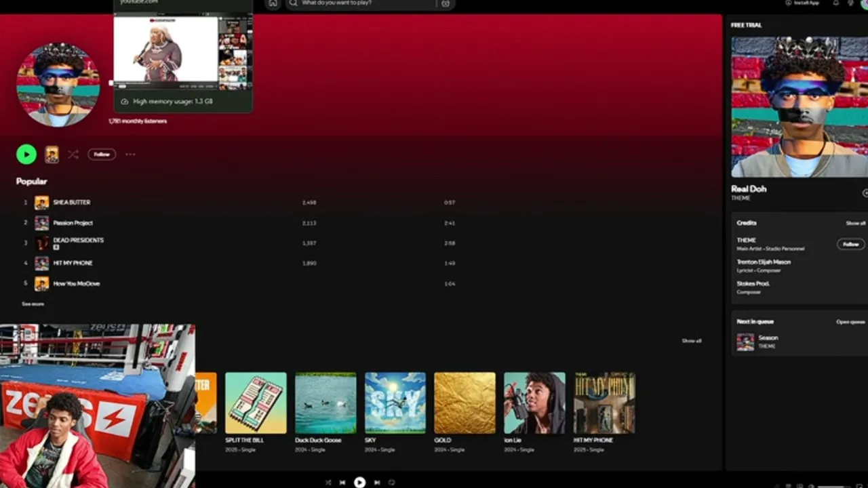The image size is (868, 488).
Task: Click the Passion Project cover art
Action: coord(42,223)
